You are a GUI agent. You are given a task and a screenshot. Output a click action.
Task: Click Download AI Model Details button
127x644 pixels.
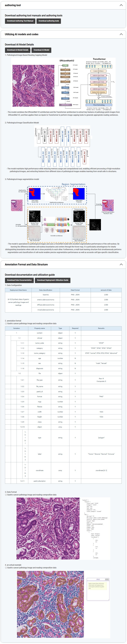click(18, 50)
